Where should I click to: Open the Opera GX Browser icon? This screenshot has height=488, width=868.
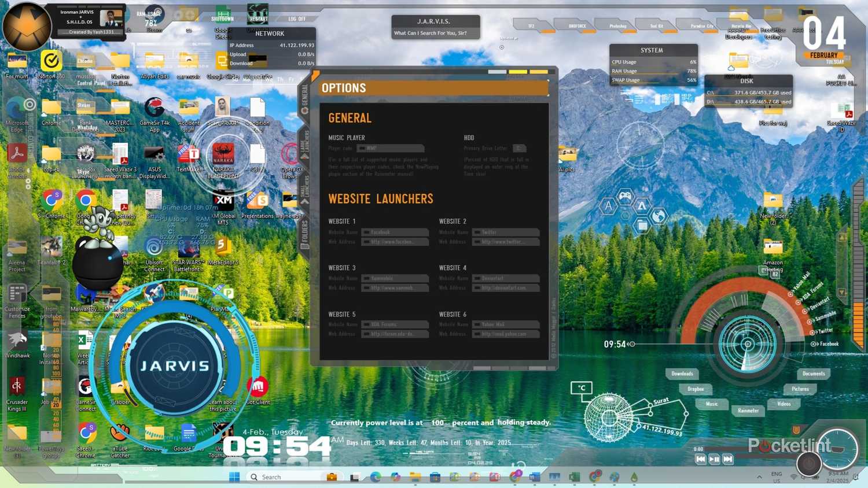pyautogui.click(x=290, y=162)
